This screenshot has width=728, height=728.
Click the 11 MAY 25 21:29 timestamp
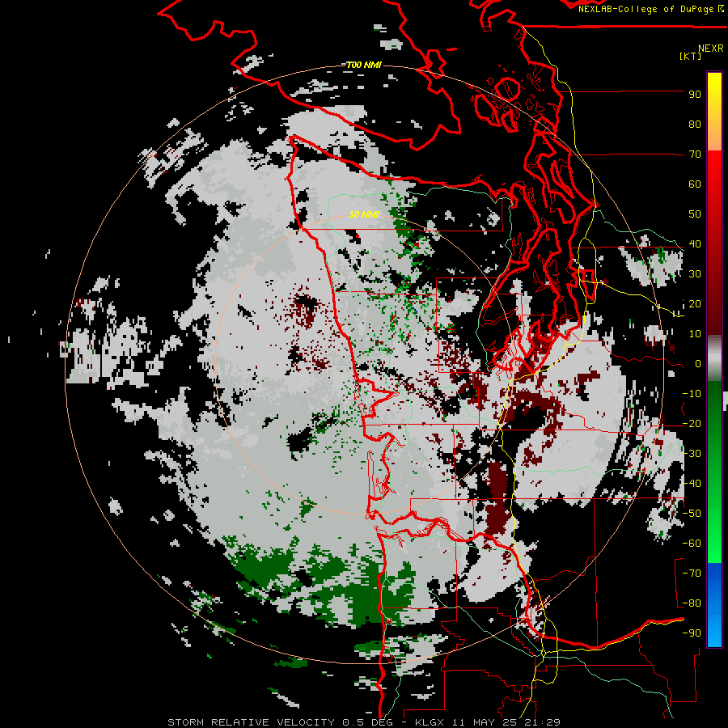coord(506,722)
